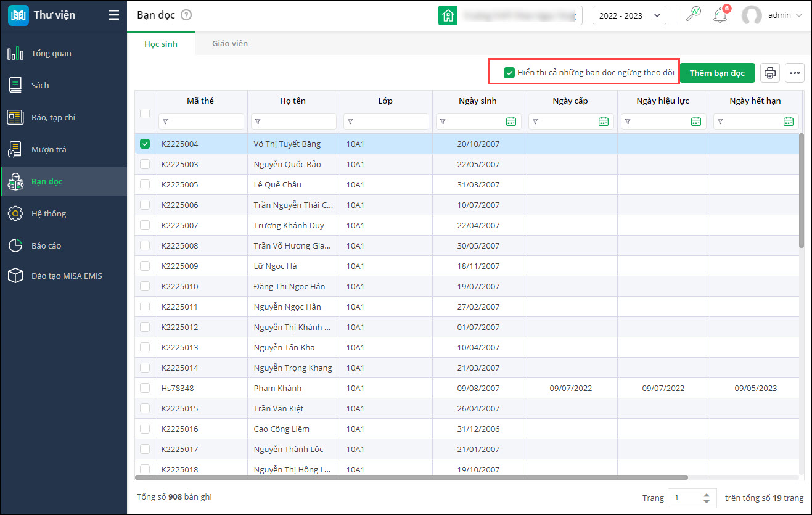The image size is (812, 515).
Task: Deselect the row checkbox for K2225004
Action: [x=145, y=144]
